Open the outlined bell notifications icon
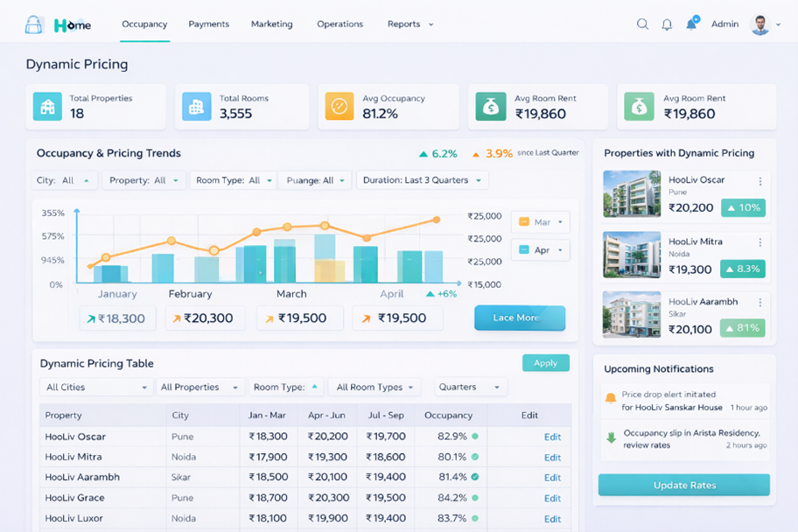Screen dimensions: 798x532 click(x=667, y=24)
